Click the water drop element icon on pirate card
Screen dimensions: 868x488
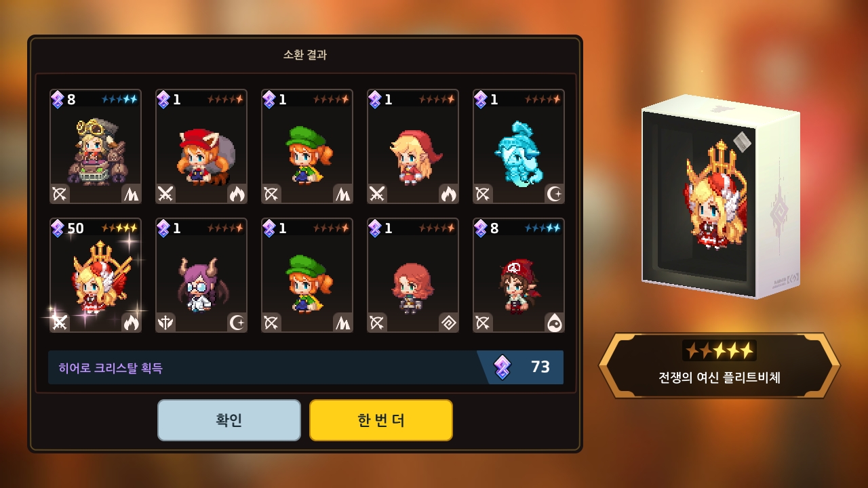[x=555, y=323]
